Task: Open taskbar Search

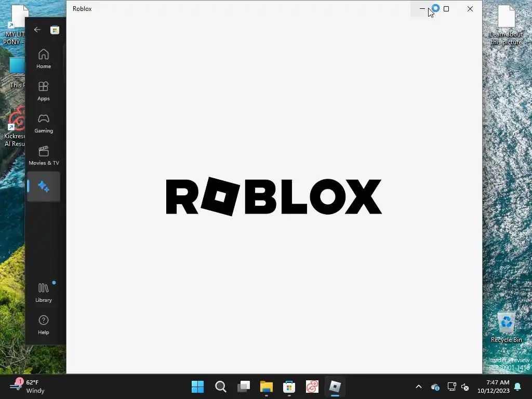Action: point(220,387)
